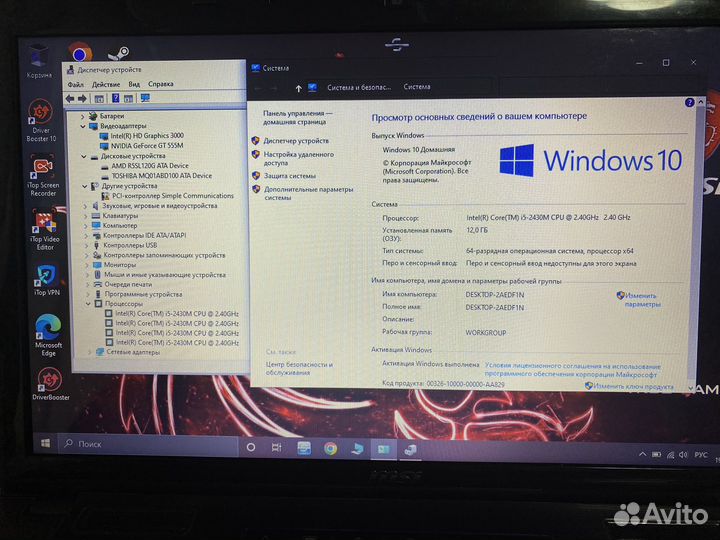Select NVIDIA GeForce GT 555M device
720x540 pixels.
point(141,146)
